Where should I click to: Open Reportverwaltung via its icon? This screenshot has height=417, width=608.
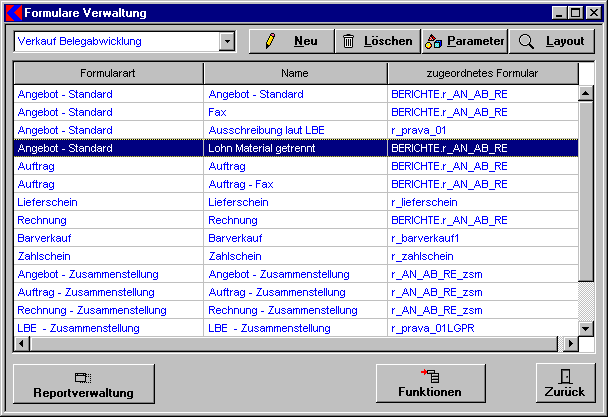click(83, 377)
